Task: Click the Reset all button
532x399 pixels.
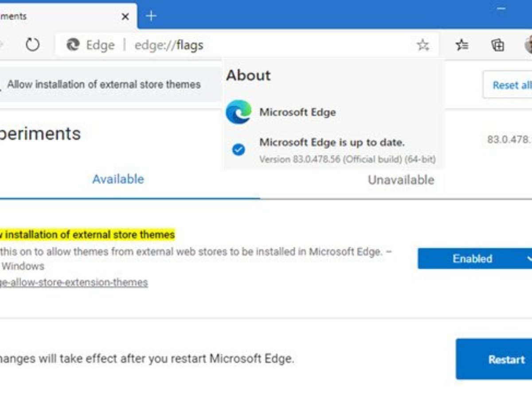Action: click(x=510, y=85)
